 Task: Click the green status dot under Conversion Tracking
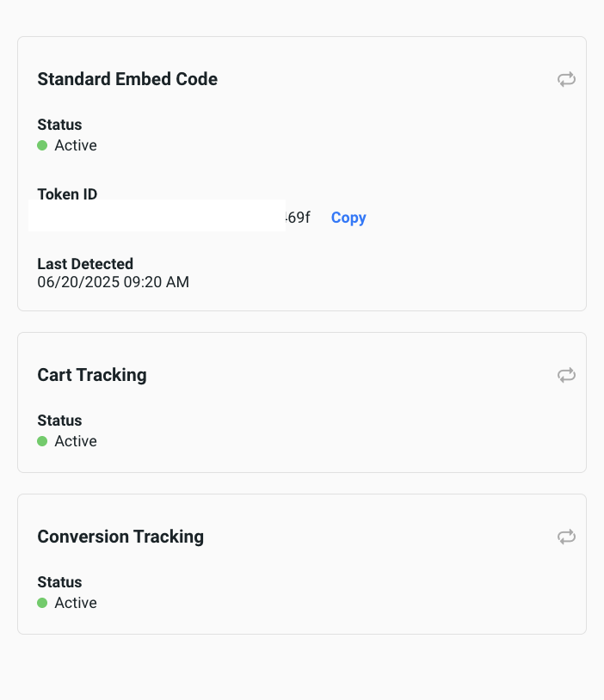(x=42, y=603)
